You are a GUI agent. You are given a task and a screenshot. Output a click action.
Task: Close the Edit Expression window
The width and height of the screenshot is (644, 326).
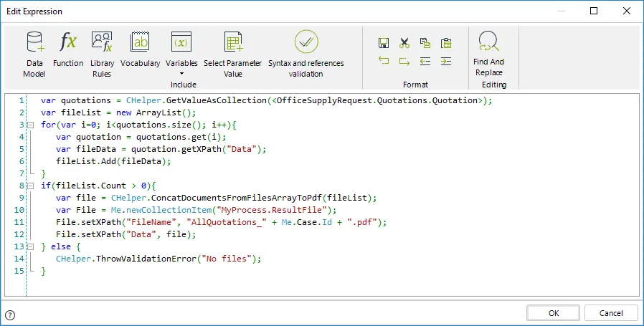click(x=627, y=11)
